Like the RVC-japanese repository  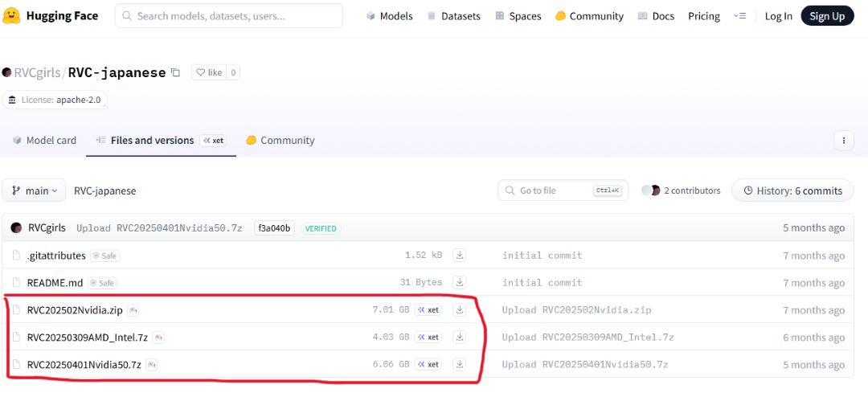click(x=208, y=72)
